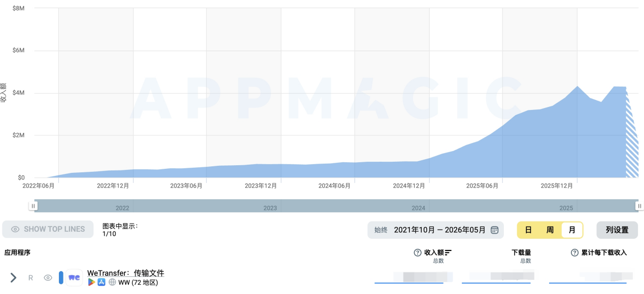Select the 周 weekly granularity option

click(550, 230)
